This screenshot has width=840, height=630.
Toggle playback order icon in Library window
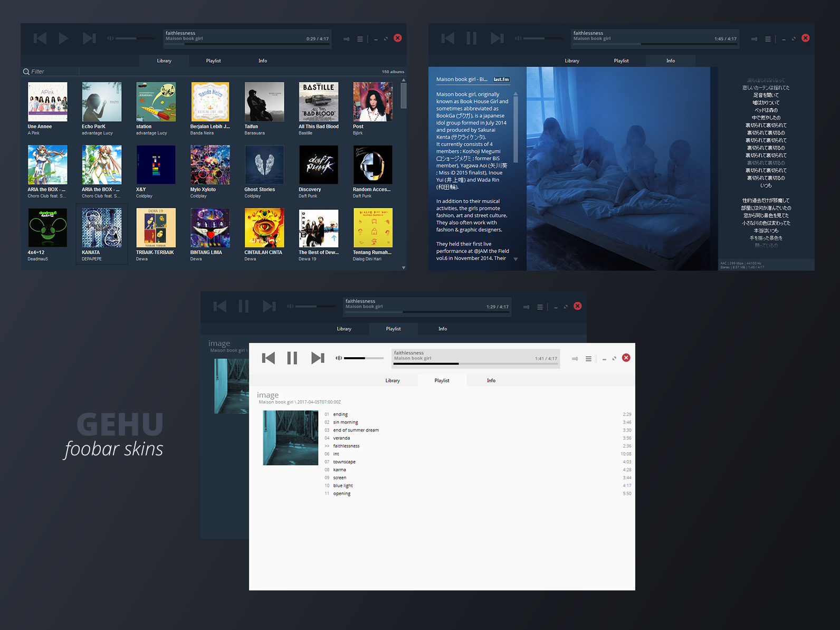347,39
